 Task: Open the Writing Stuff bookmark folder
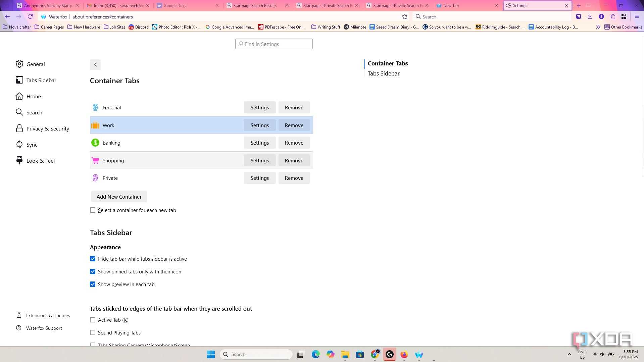(326, 27)
